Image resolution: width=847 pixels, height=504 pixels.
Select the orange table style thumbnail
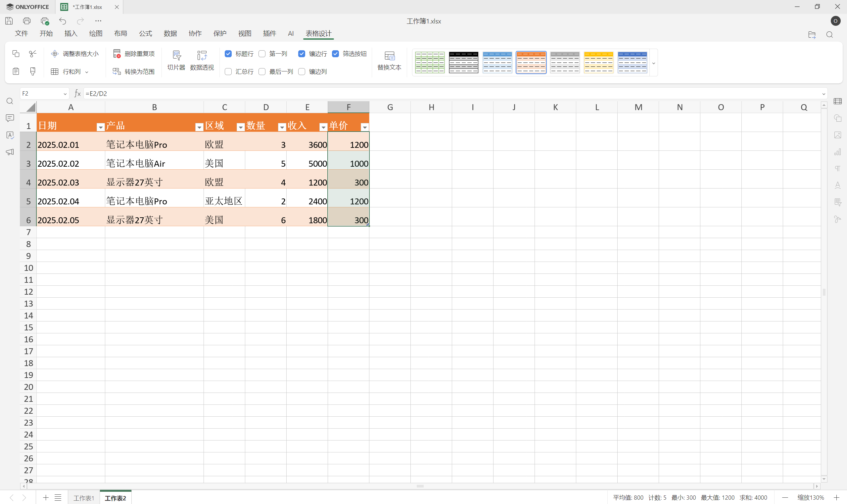[x=531, y=63]
